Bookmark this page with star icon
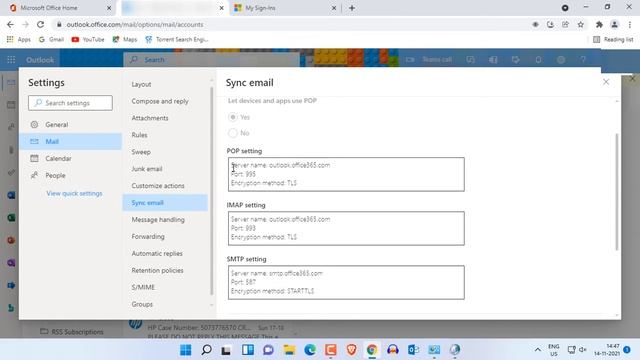 [580, 24]
